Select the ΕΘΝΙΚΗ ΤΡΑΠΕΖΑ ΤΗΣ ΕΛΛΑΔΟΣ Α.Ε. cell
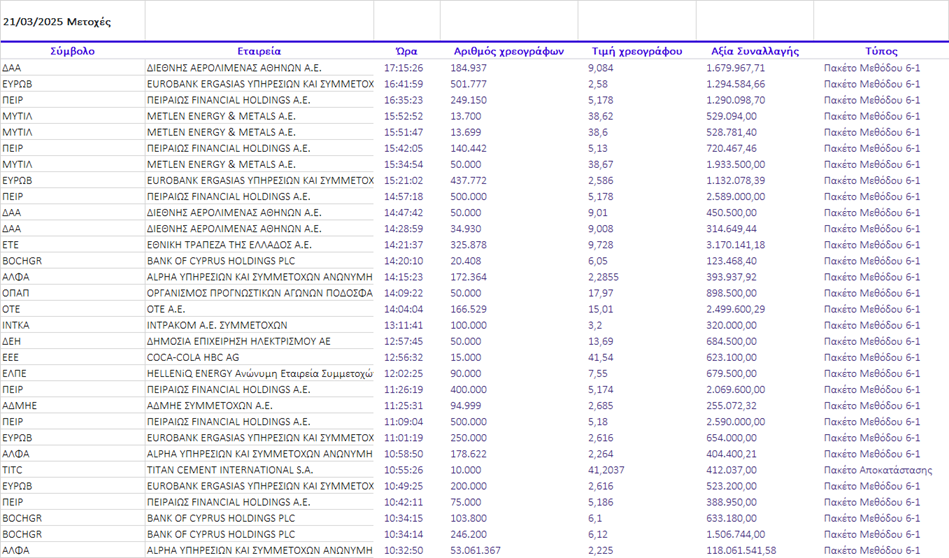Screen dimensions: 949x558 pyautogui.click(x=229, y=245)
